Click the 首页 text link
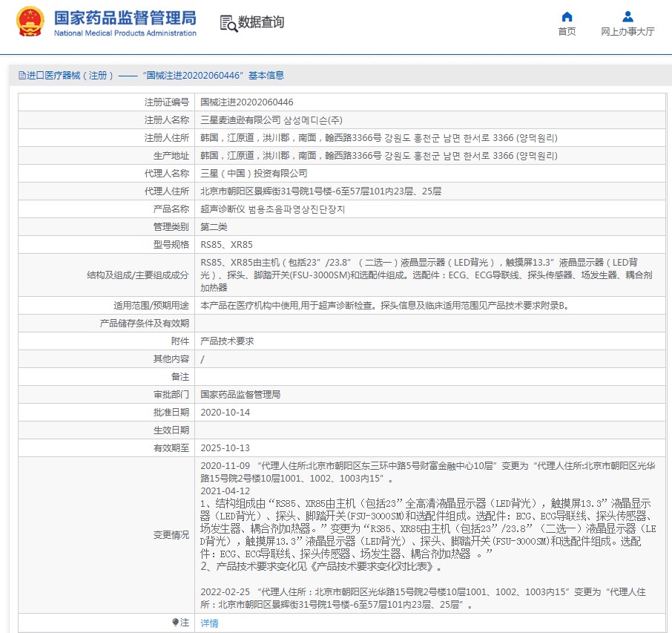Image resolution: width=672 pixels, height=633 pixels. pyautogui.click(x=567, y=31)
